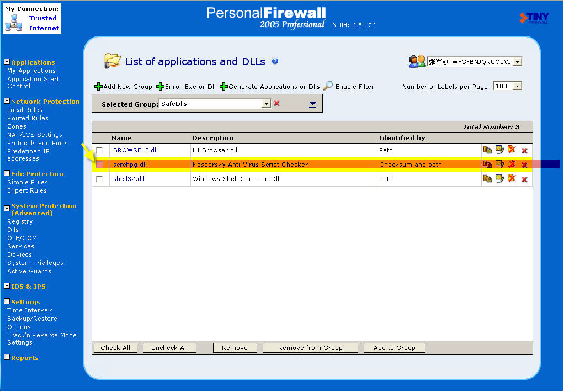Open the Number of Labels per Page dropdown
Viewport: 564px width, 392px height.
click(x=517, y=86)
